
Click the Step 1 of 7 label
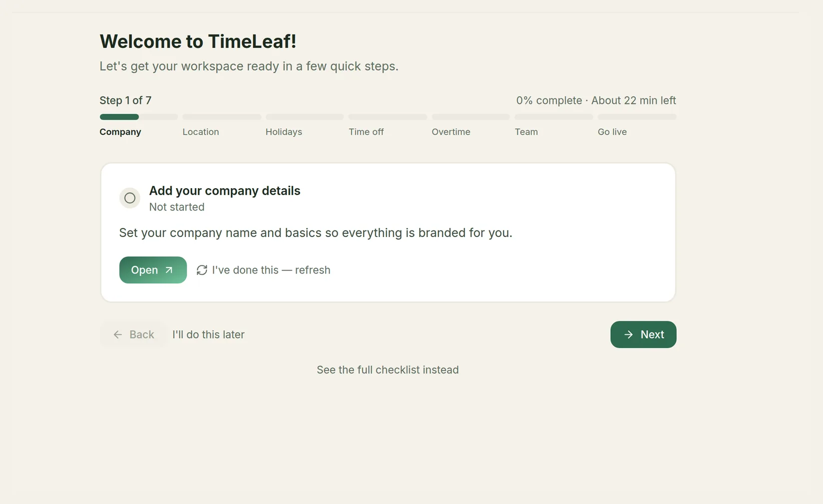tap(125, 100)
